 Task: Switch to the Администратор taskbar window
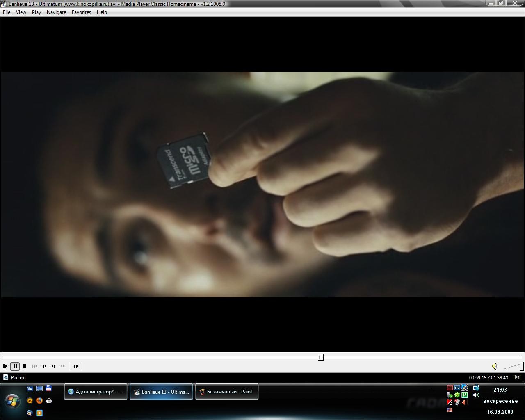tap(96, 392)
